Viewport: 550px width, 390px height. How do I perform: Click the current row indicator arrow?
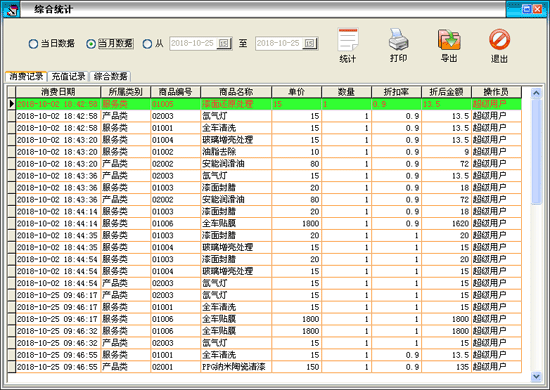pyautogui.click(x=12, y=104)
